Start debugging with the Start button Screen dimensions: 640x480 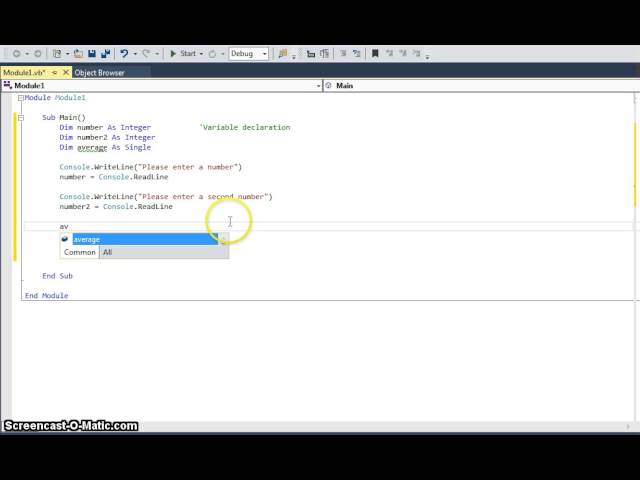[183, 53]
